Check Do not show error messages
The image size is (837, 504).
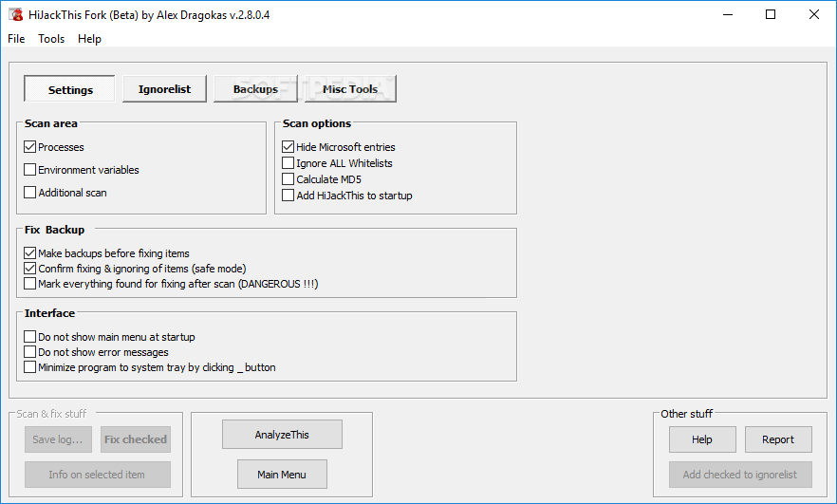pyautogui.click(x=30, y=352)
